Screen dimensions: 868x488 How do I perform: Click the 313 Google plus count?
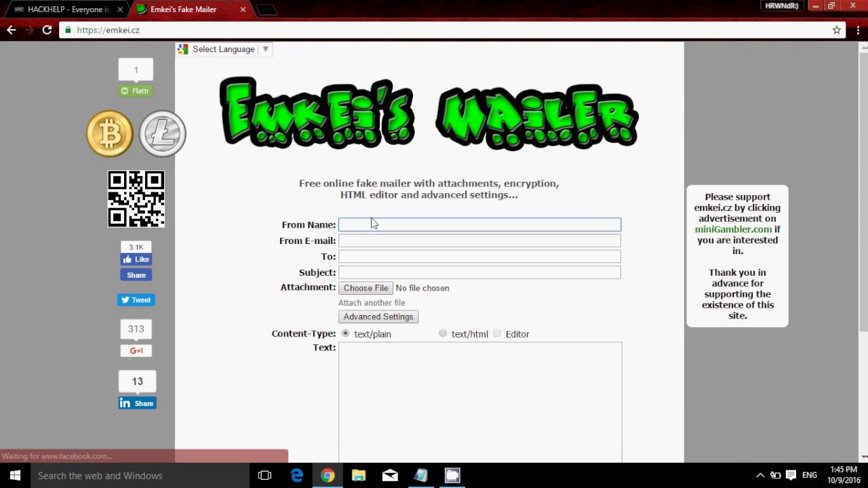(x=136, y=329)
